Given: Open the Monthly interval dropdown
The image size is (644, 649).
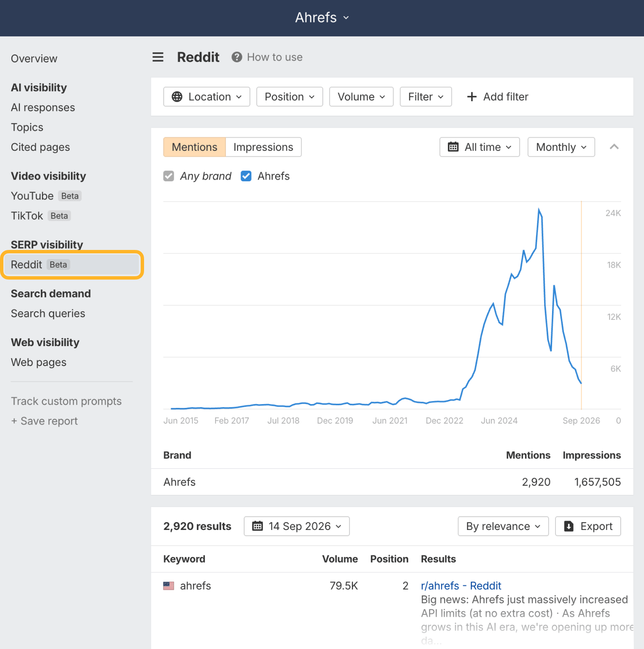Looking at the screenshot, I should (x=561, y=147).
